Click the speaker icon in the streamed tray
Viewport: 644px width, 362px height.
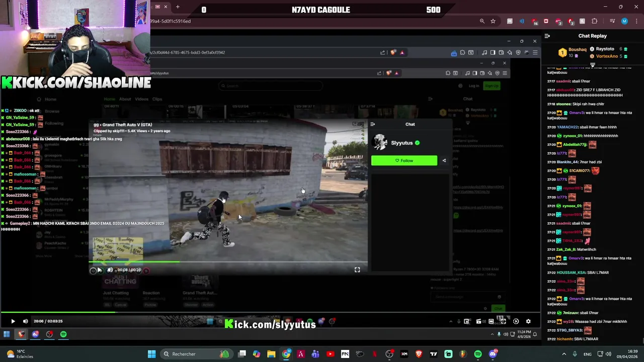pos(506,334)
